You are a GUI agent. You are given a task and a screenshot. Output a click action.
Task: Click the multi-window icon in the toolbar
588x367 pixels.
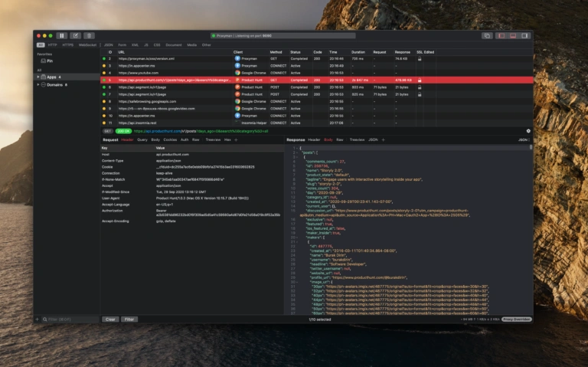pyautogui.click(x=487, y=35)
